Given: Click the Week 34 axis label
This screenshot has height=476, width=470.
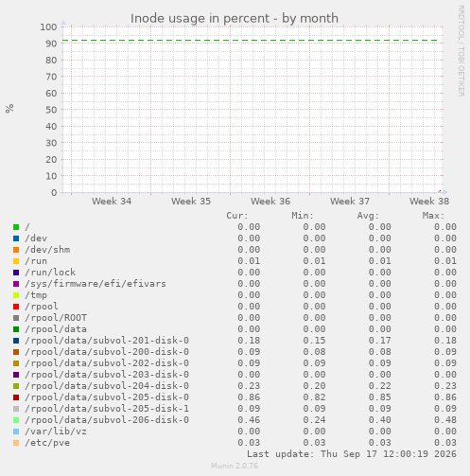Looking at the screenshot, I should click(x=112, y=202).
